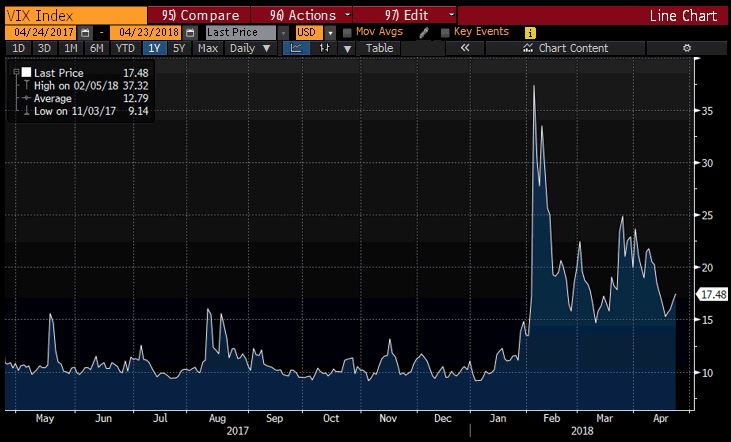This screenshot has width=731, height=442.
Task: Collapse panel with the double-left arrow
Action: click(465, 48)
